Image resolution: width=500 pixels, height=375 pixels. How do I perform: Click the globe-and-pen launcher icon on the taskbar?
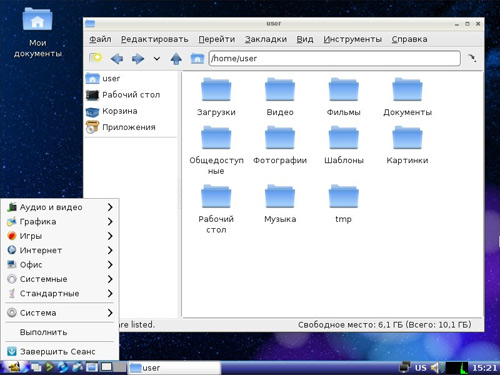click(x=77, y=368)
